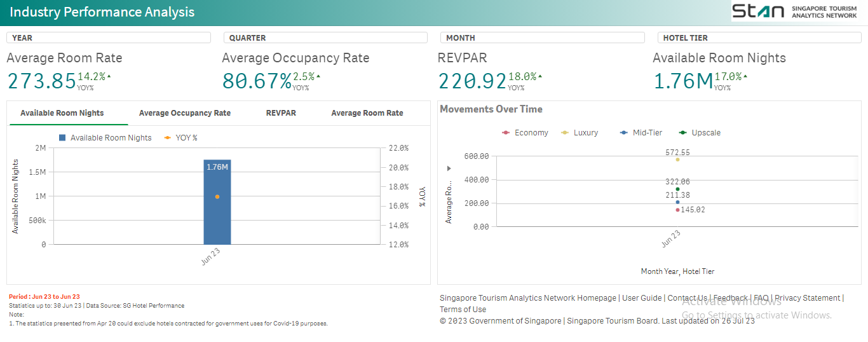Open the Privacy Statement link

[807, 298]
